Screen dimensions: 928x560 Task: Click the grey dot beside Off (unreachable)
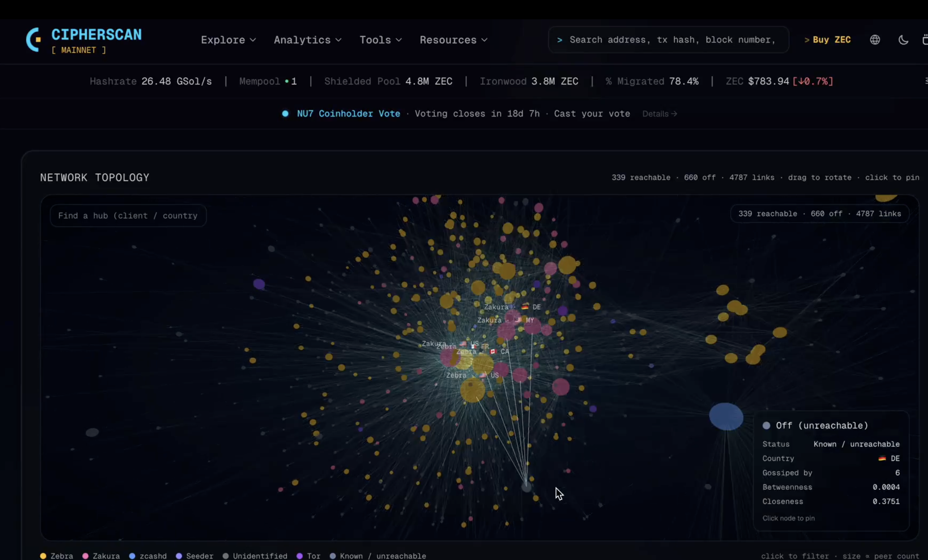pos(766,426)
